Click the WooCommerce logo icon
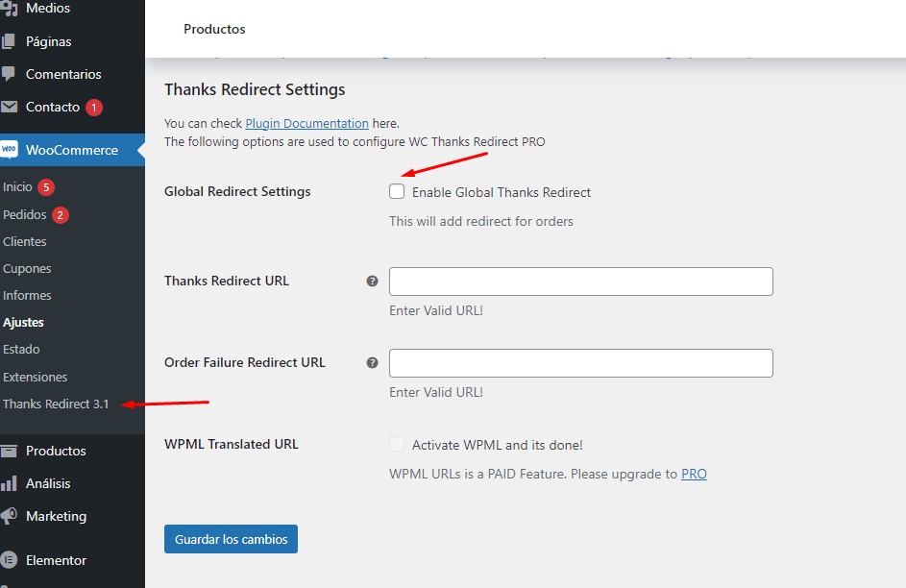 [x=9, y=150]
